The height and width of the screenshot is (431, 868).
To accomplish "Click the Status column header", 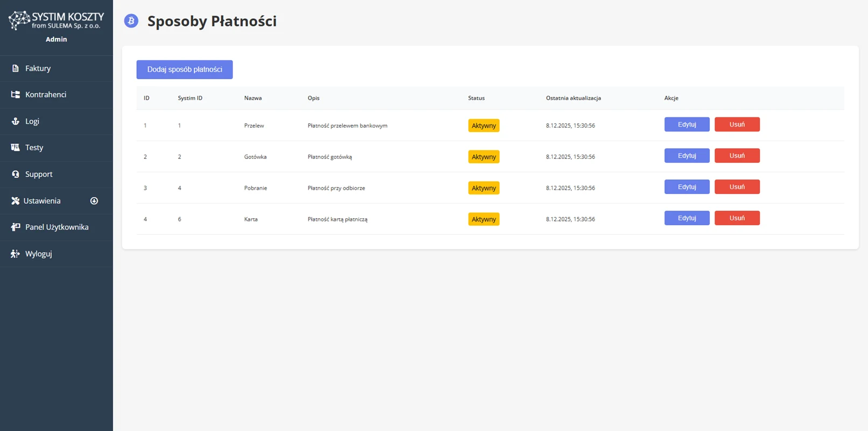I will [x=476, y=98].
